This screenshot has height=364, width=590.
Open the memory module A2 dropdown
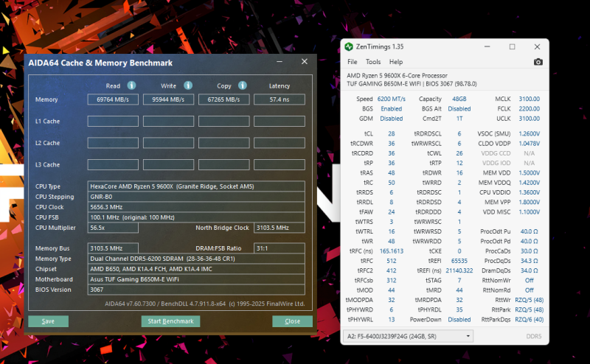click(408, 336)
